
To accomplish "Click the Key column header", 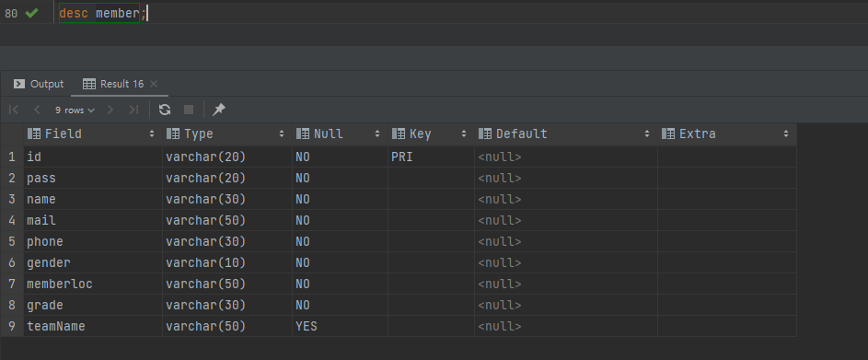I will click(431, 134).
